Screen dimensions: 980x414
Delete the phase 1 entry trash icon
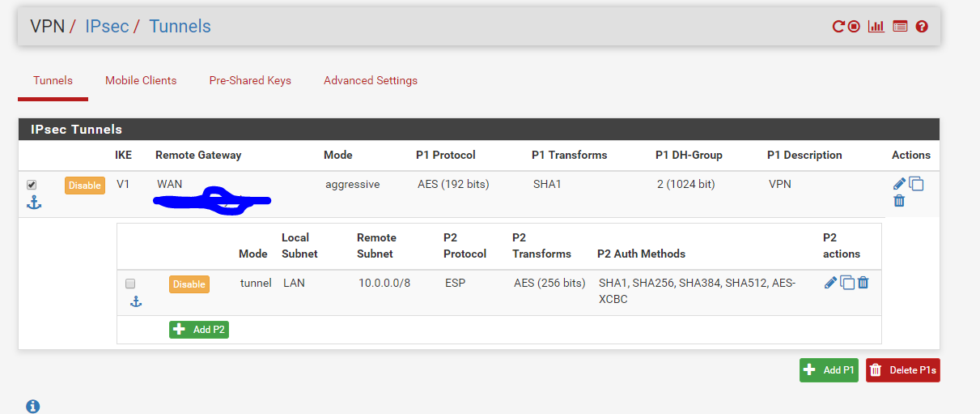[x=899, y=200]
